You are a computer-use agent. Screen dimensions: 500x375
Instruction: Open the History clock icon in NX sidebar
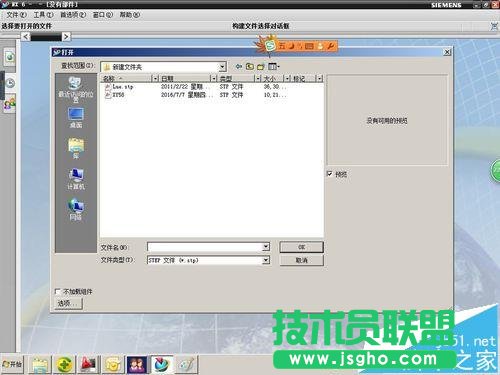tap(10, 83)
